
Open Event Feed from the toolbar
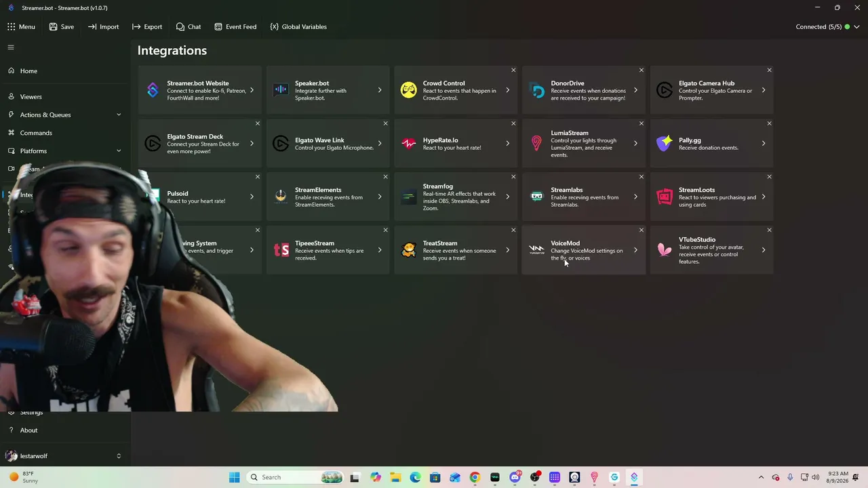[x=235, y=26]
